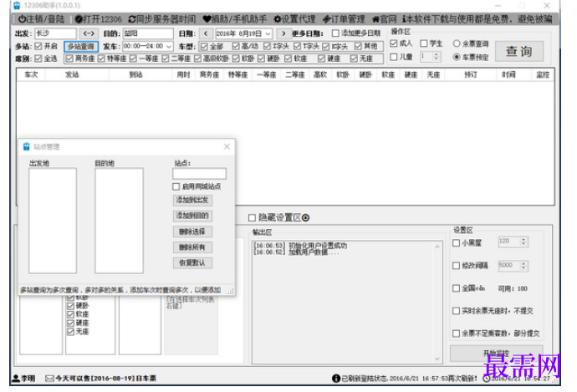This screenshot has height=392, width=577.
Task: Select the 余票查询 radio button
Action: click(457, 43)
